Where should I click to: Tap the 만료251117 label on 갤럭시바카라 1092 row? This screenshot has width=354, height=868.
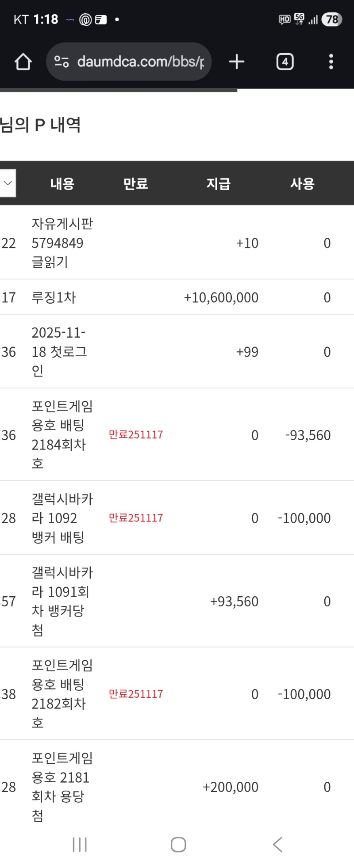click(135, 518)
